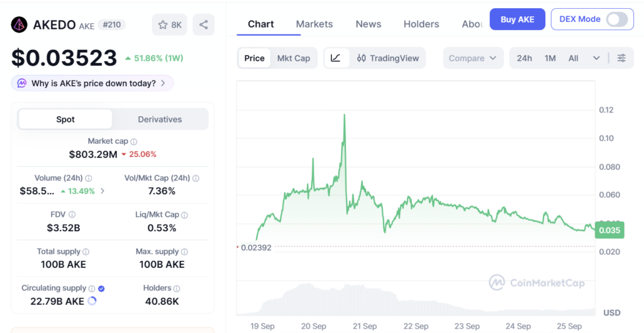Viewport: 644px width, 333px height.
Task: Switch to the About tab
Action: pos(472,25)
